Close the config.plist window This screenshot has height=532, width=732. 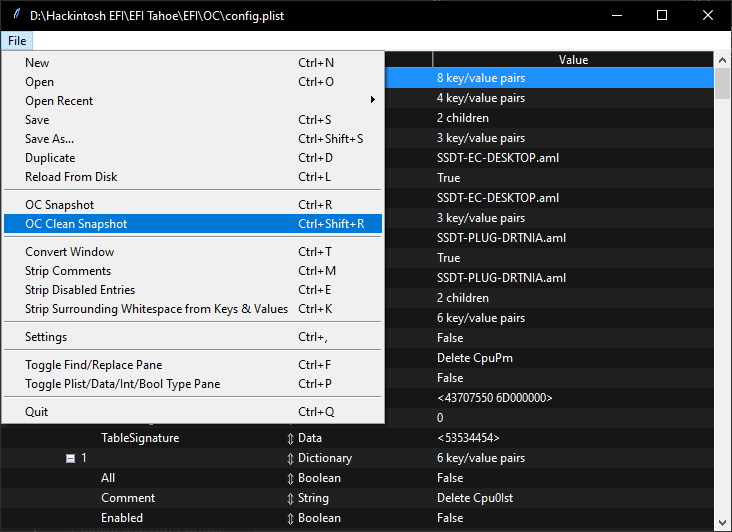click(708, 15)
